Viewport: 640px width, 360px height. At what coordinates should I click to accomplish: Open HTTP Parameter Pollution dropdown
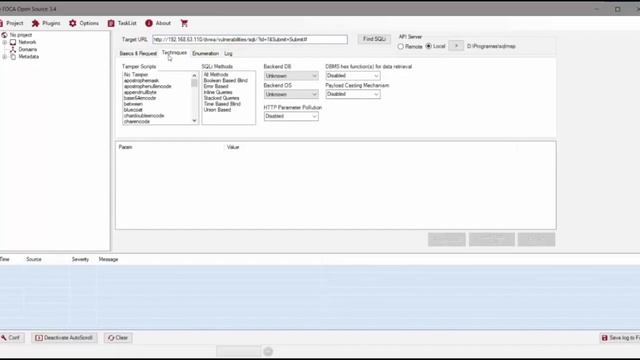coord(291,116)
